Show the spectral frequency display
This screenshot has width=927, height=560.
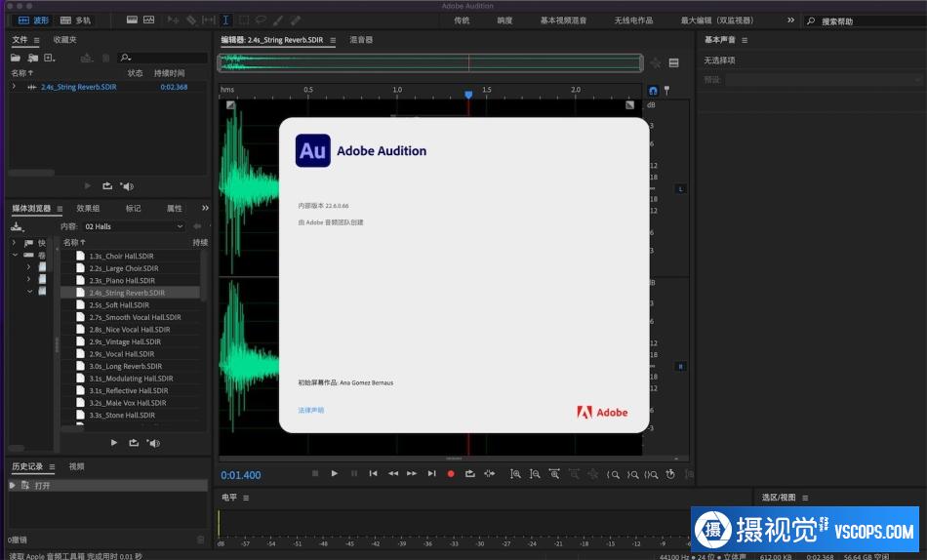click(x=132, y=20)
